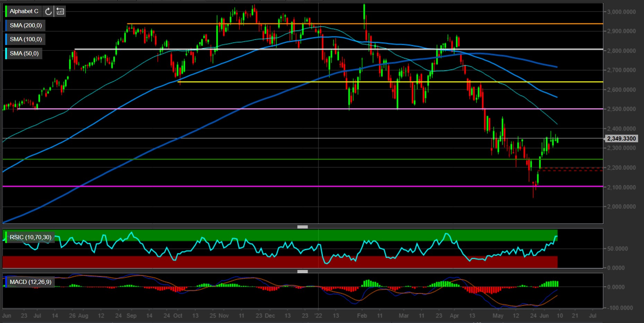Click the 2,500.0000 price axis label
Image resolution: width=644 pixels, height=323 pixels.
click(621, 109)
